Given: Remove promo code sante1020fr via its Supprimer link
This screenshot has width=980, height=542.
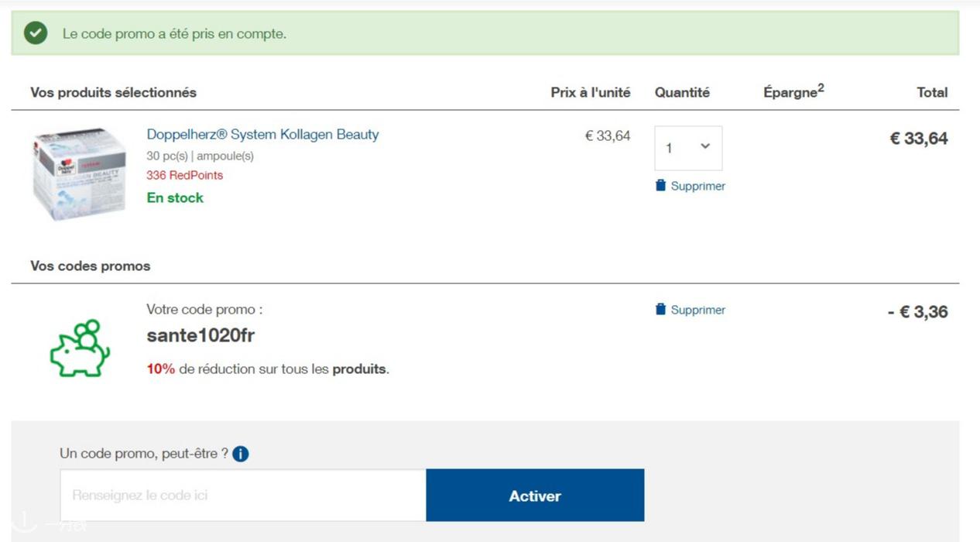Looking at the screenshot, I should 698,310.
